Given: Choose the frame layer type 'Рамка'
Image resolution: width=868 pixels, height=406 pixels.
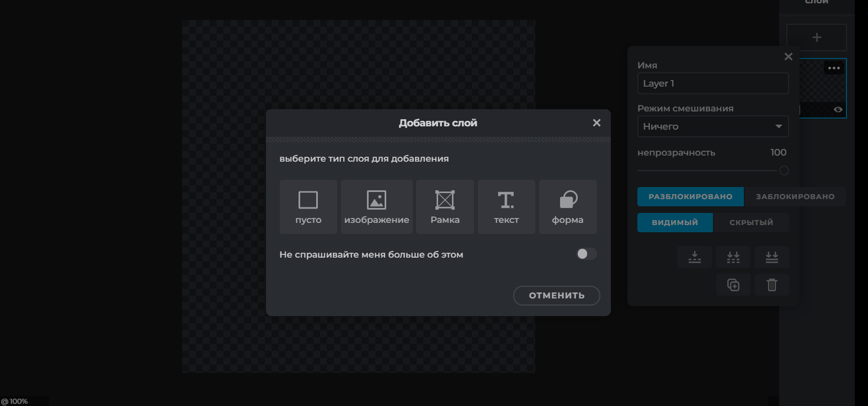Looking at the screenshot, I should coord(445,207).
